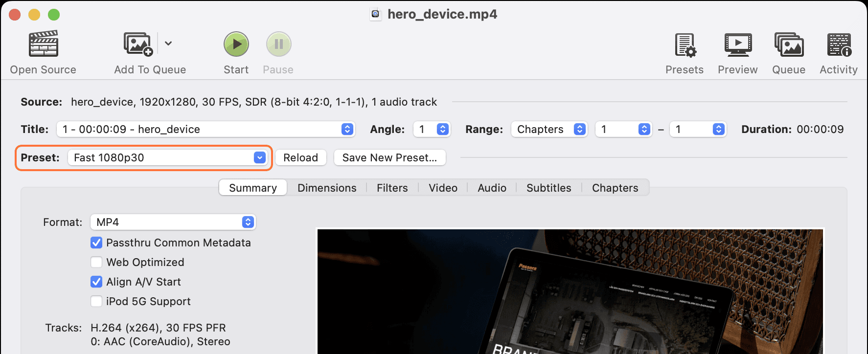Open the Preset dropdown showing Fast 1080p30

[167, 158]
